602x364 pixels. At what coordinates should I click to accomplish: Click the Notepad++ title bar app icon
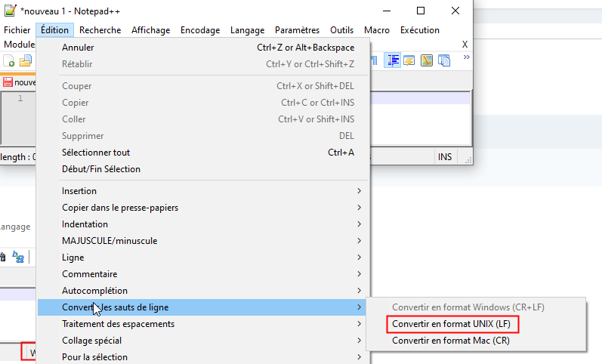pyautogui.click(x=11, y=11)
